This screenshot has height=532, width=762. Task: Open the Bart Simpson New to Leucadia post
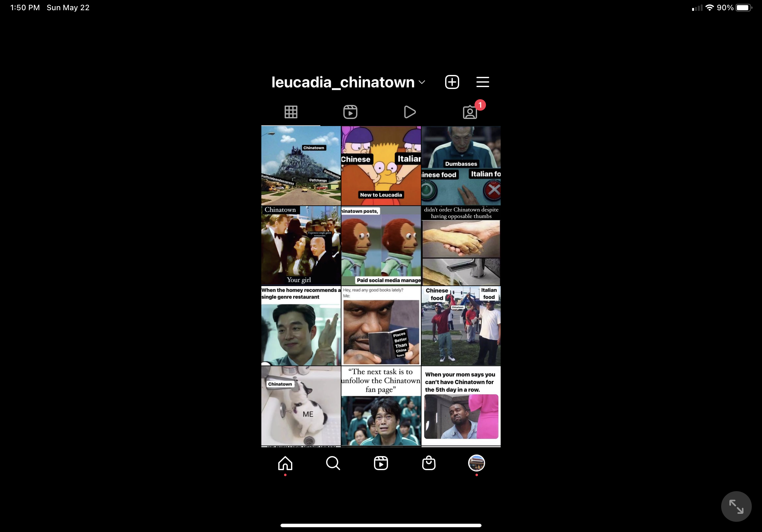tap(381, 166)
